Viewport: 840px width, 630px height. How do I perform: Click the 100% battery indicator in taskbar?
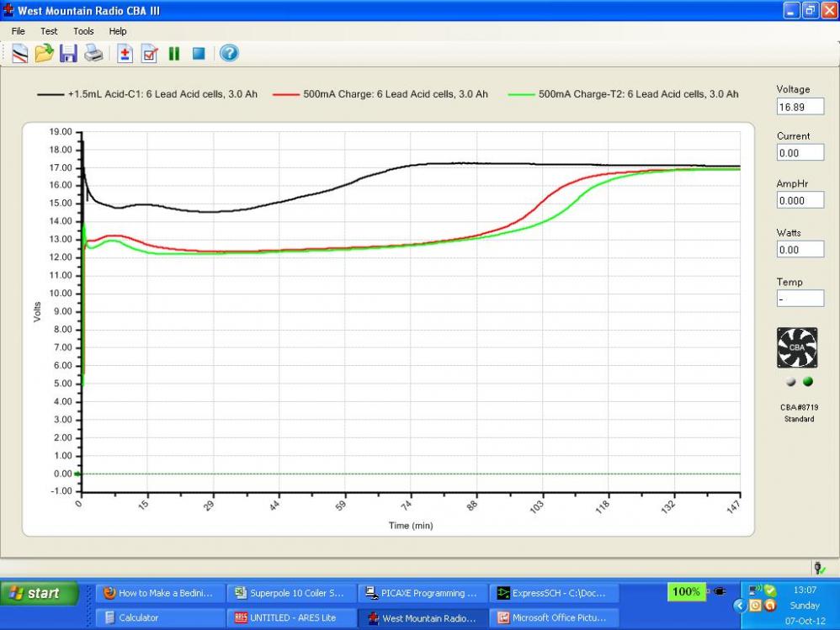tap(686, 591)
